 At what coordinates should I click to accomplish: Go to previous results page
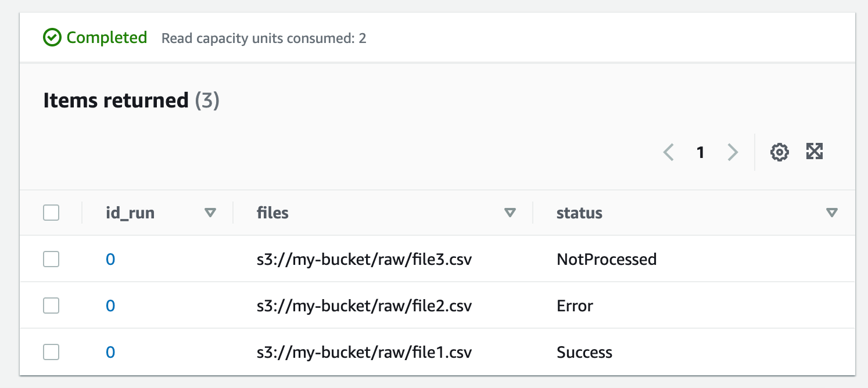pos(669,153)
